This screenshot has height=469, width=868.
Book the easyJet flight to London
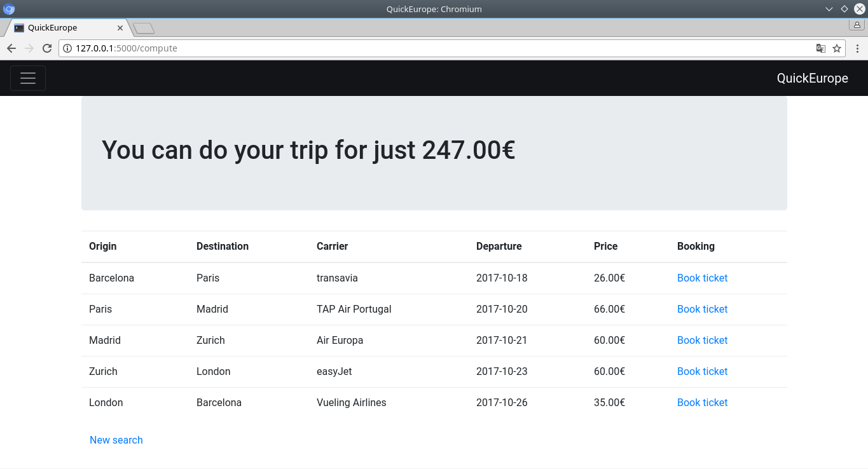click(702, 371)
